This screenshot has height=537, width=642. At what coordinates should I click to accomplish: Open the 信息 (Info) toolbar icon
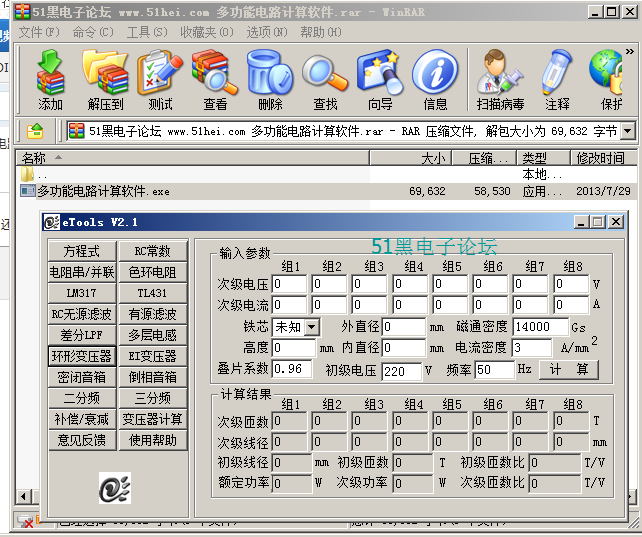click(435, 80)
